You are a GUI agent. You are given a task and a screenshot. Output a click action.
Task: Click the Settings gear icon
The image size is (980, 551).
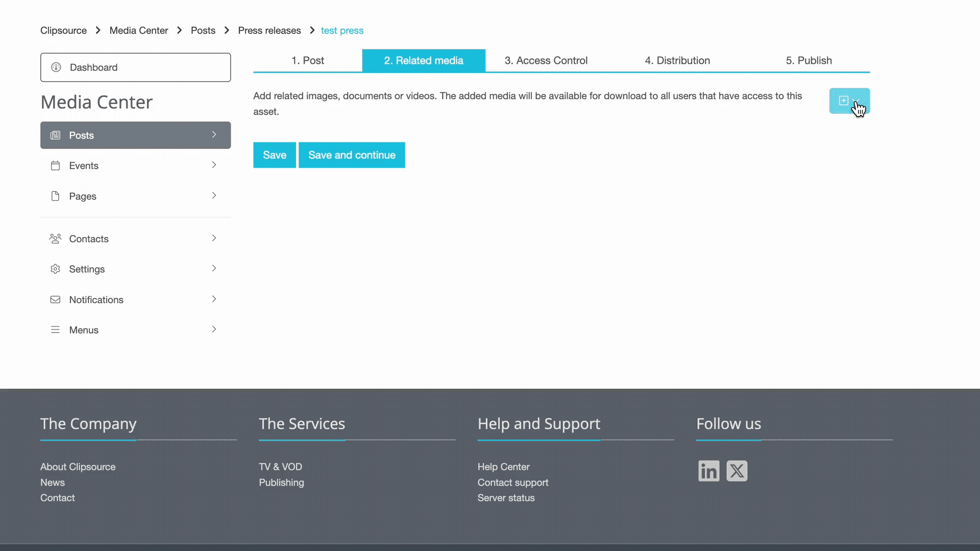point(55,269)
